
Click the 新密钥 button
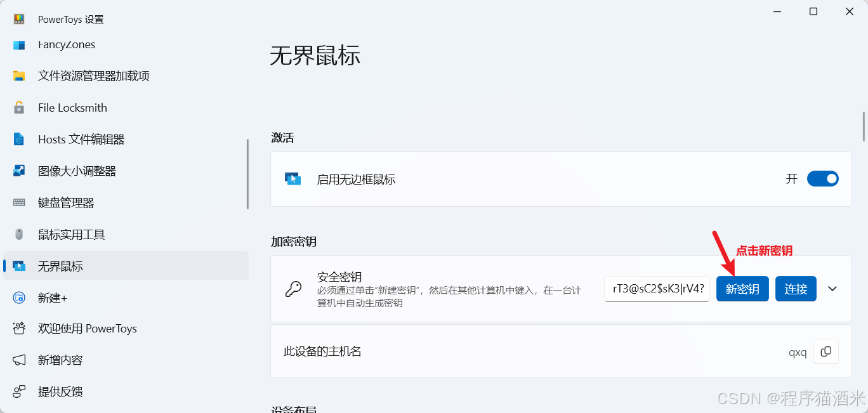742,289
